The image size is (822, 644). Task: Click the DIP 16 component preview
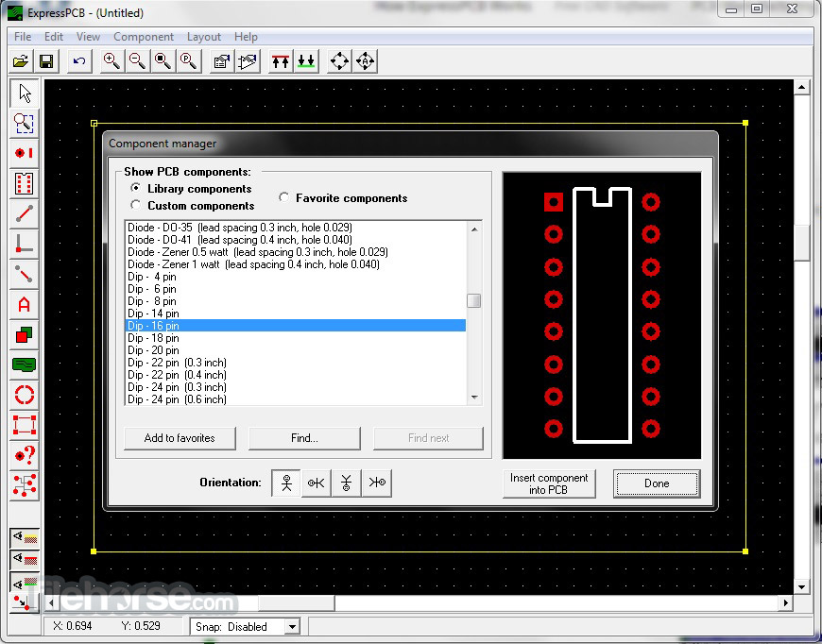[x=602, y=315]
